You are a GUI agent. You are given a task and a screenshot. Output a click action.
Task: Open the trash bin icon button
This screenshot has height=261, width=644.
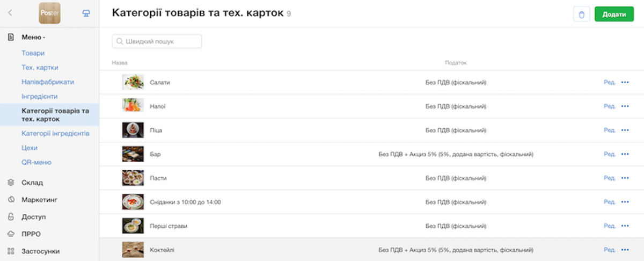pos(582,14)
